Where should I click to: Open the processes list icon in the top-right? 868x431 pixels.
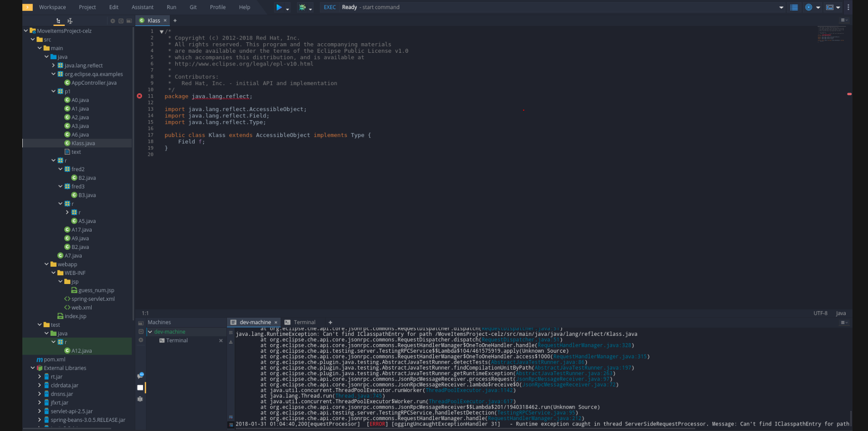[793, 7]
